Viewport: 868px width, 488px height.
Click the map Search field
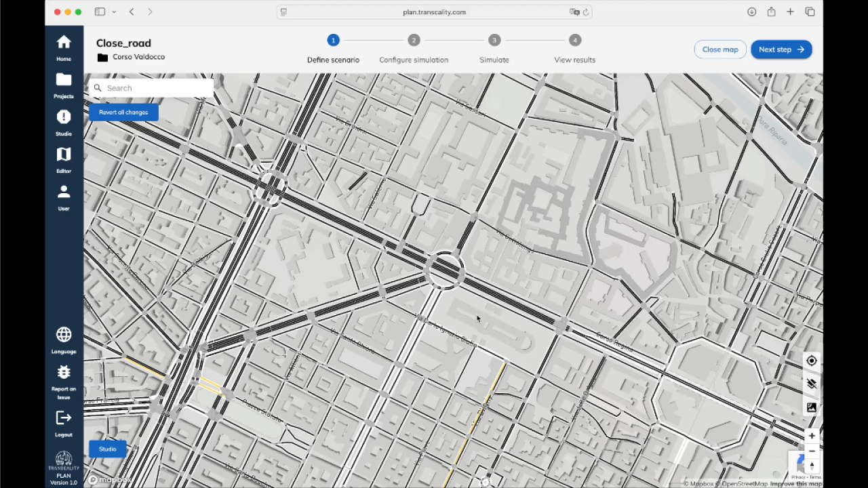click(156, 88)
